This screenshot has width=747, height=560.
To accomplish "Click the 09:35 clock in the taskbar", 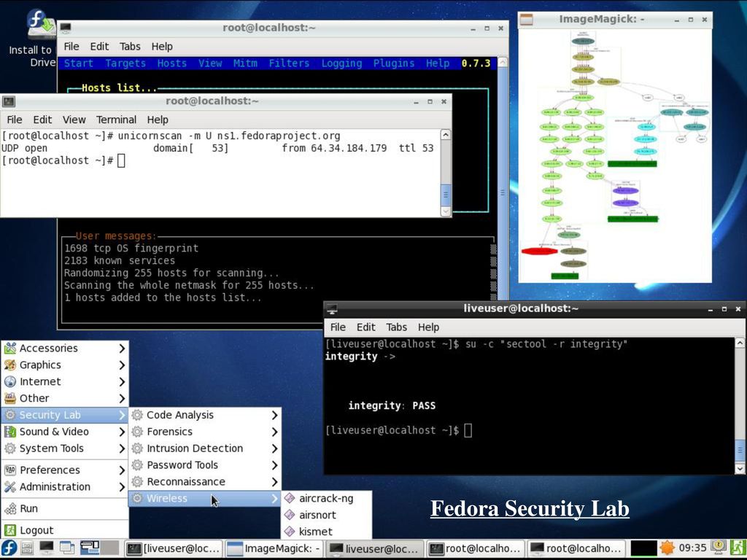I will click(x=692, y=548).
